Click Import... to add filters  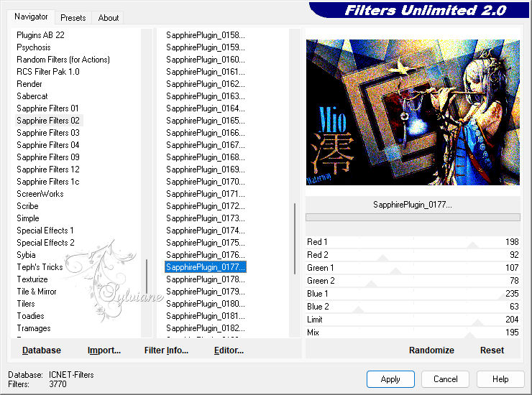pyautogui.click(x=104, y=350)
